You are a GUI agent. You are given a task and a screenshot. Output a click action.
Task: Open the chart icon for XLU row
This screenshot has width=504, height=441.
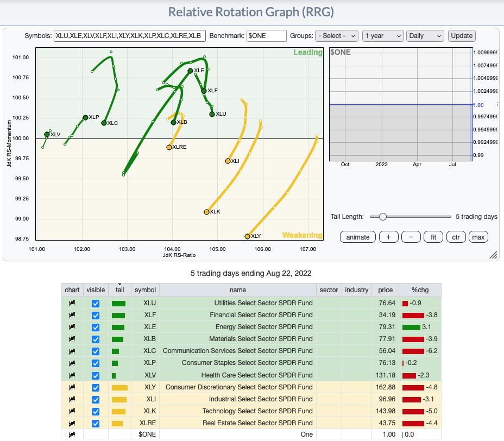[72, 303]
